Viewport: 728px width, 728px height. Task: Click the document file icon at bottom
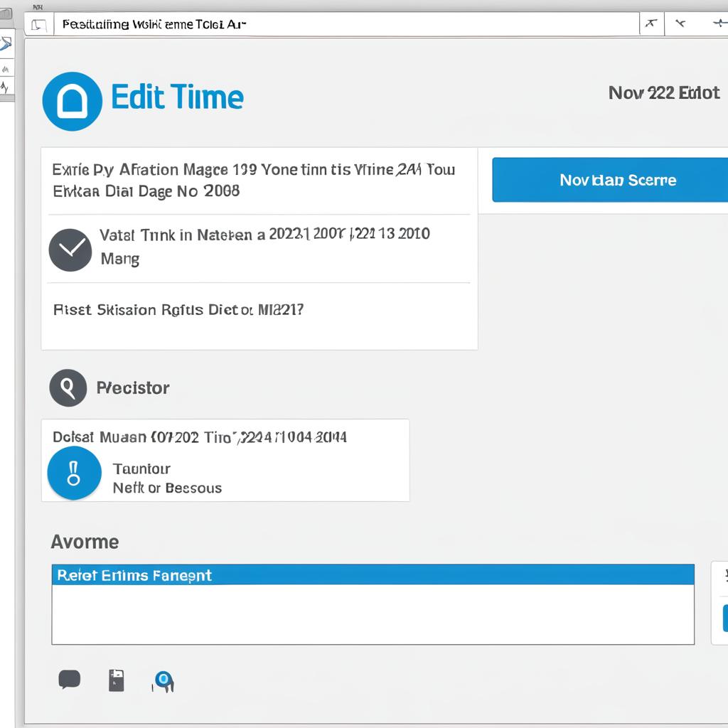[x=117, y=680]
